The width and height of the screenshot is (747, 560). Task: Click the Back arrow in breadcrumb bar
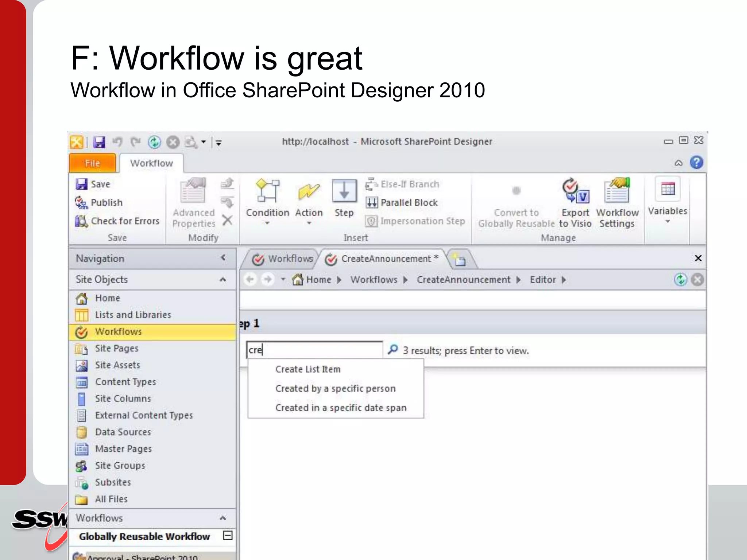(x=250, y=280)
